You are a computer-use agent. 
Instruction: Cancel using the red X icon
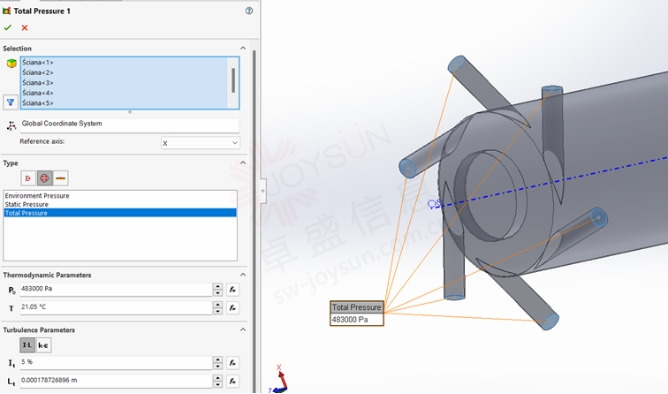pyautogui.click(x=25, y=28)
